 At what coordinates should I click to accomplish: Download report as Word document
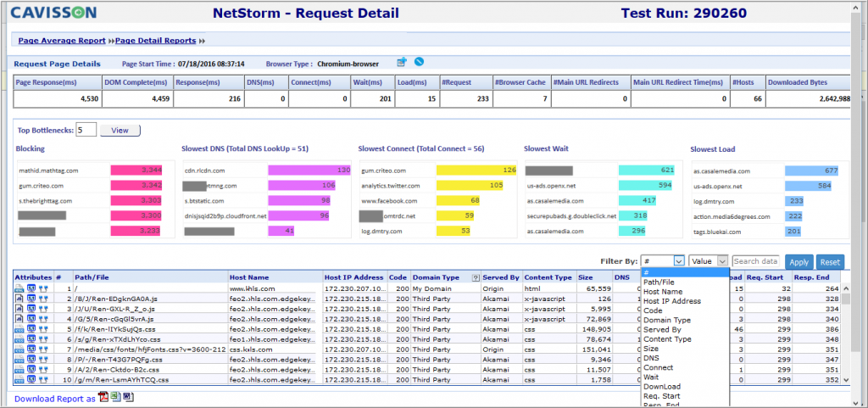pos(129,397)
